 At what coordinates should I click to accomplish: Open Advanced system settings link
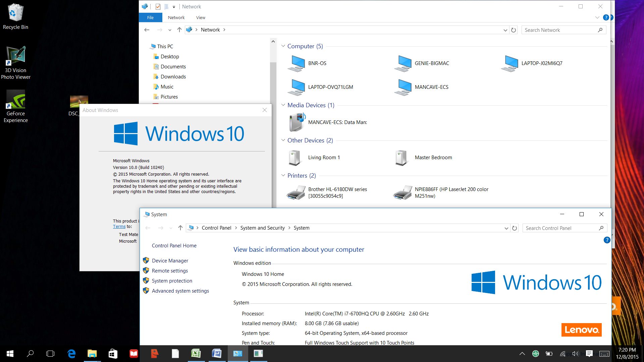180,291
